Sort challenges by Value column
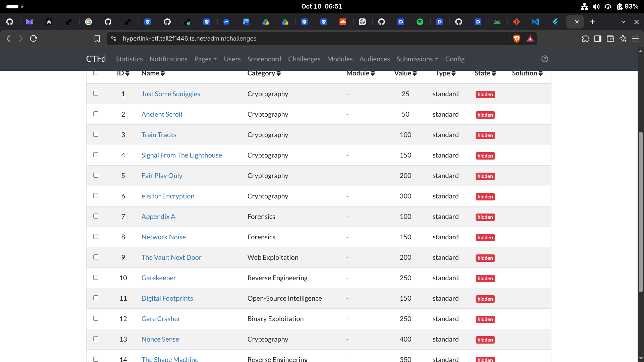Viewport: 644px width, 362px height. (x=406, y=73)
